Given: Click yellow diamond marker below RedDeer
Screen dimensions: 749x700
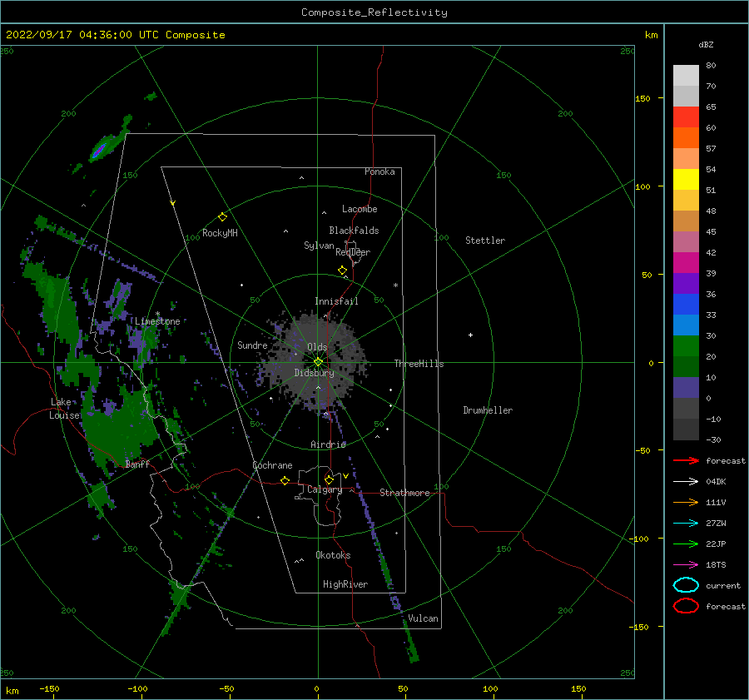Looking at the screenshot, I should [x=342, y=271].
